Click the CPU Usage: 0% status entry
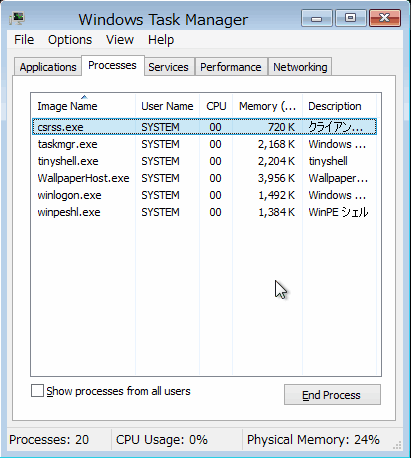Viewport: 411px width, 458px height. [162, 440]
